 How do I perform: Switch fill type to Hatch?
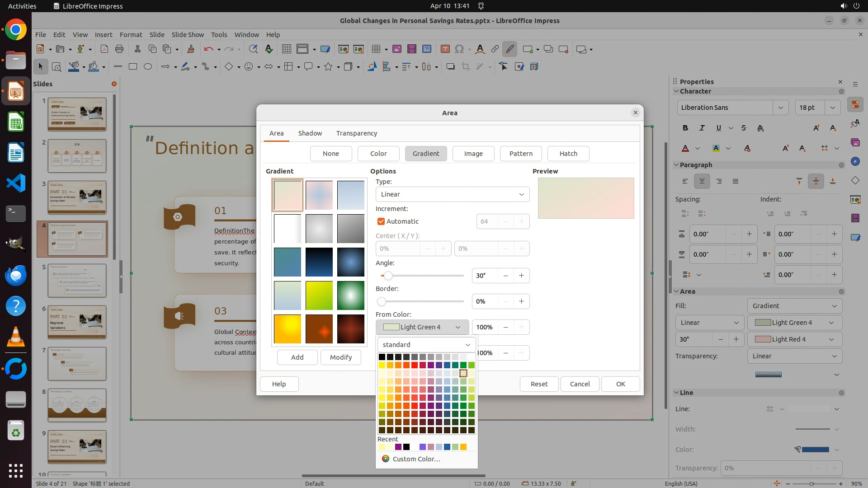[568, 154]
